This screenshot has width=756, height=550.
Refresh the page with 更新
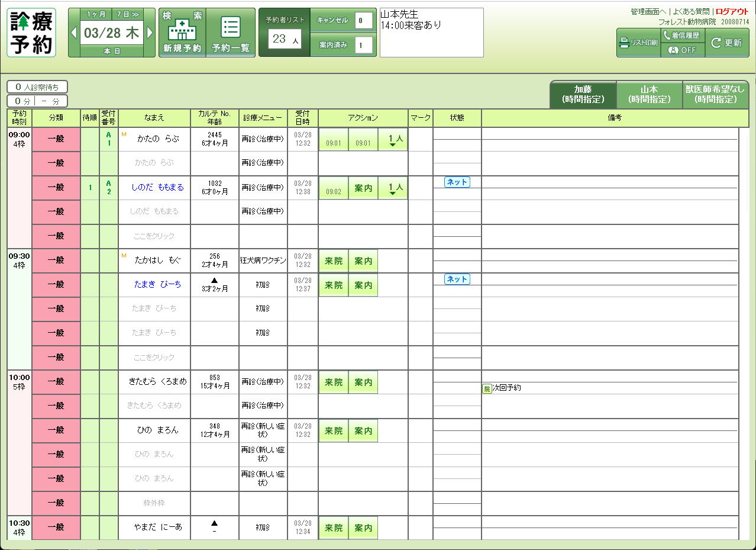(727, 43)
